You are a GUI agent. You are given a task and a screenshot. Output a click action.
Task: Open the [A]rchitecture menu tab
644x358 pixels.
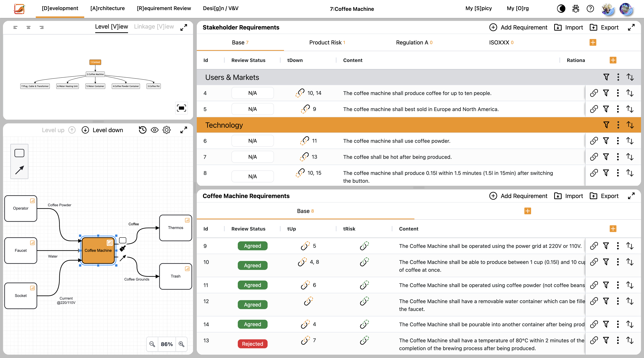pyautogui.click(x=108, y=8)
